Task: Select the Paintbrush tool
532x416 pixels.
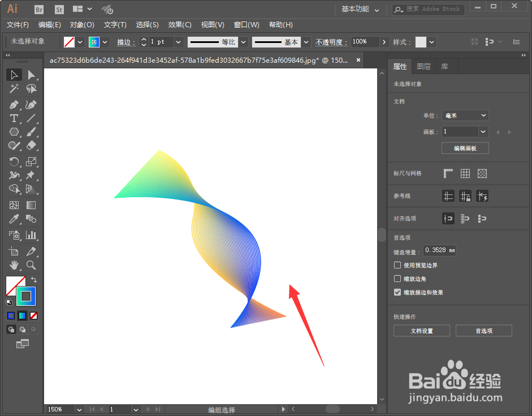Action: tap(31, 132)
